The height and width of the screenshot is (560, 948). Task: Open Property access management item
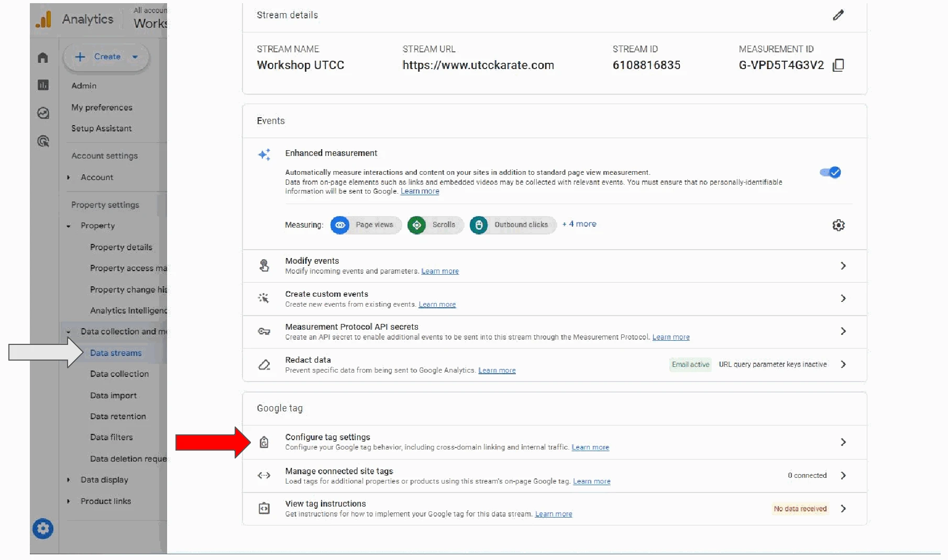(128, 268)
